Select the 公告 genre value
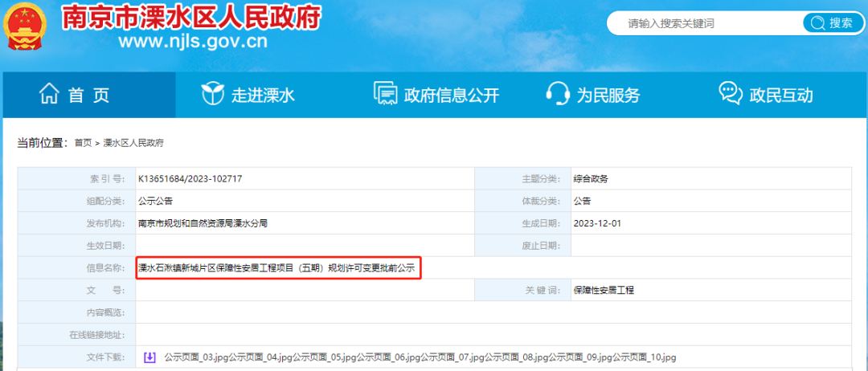Screen dimensions: 868x371 click(583, 201)
